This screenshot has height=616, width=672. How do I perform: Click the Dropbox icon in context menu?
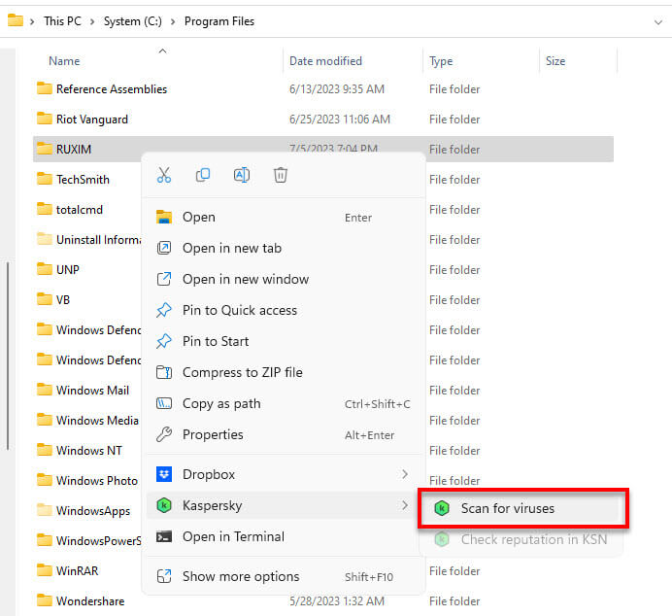click(x=164, y=474)
